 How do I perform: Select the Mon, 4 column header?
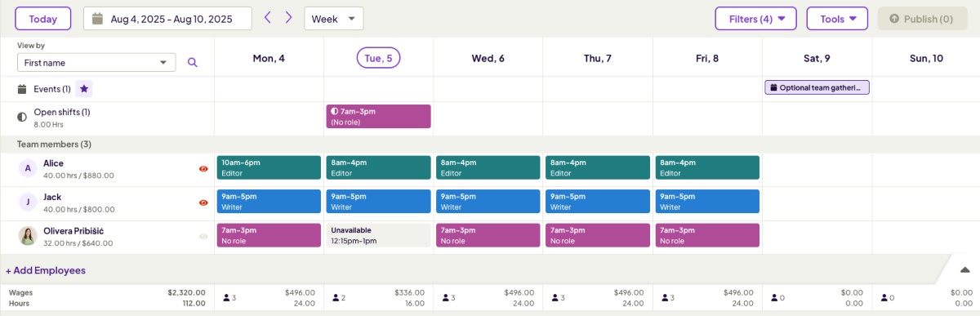[x=269, y=58]
